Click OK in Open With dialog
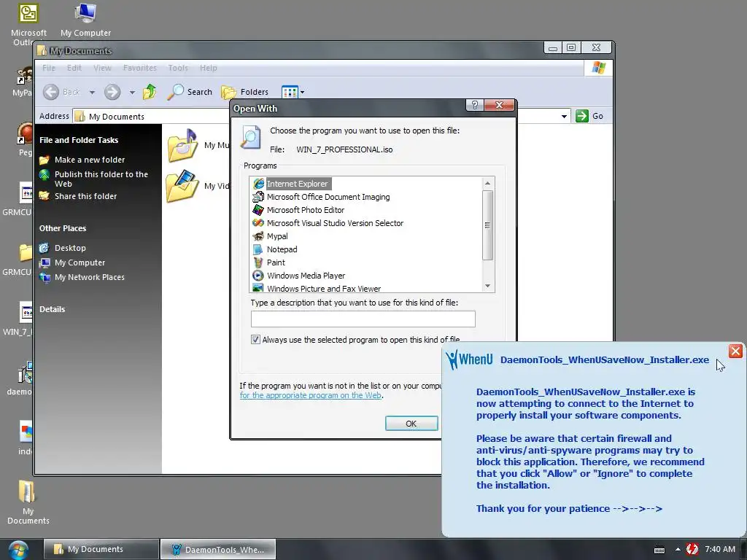This screenshot has width=747, height=560. click(x=411, y=424)
